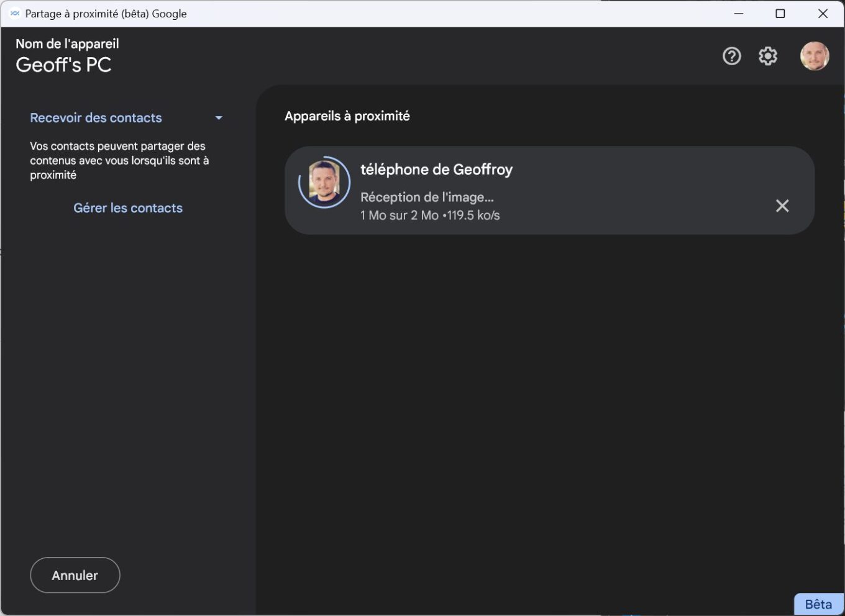This screenshot has height=616, width=845.
Task: Open the help question mark icon
Action: pyautogui.click(x=731, y=57)
